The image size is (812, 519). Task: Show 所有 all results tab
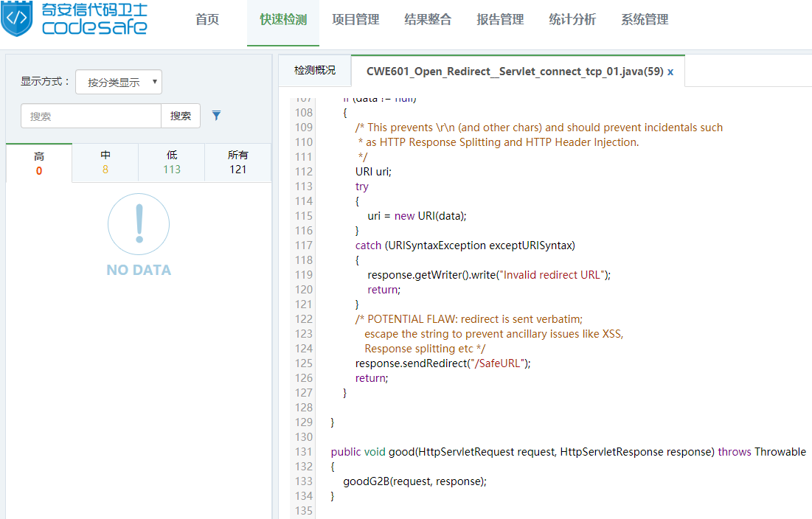[238, 162]
